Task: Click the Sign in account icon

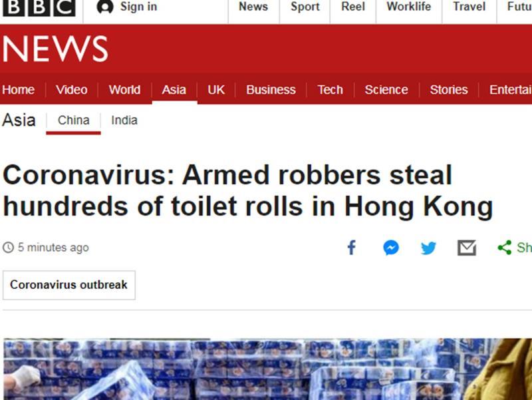Action: (105, 7)
